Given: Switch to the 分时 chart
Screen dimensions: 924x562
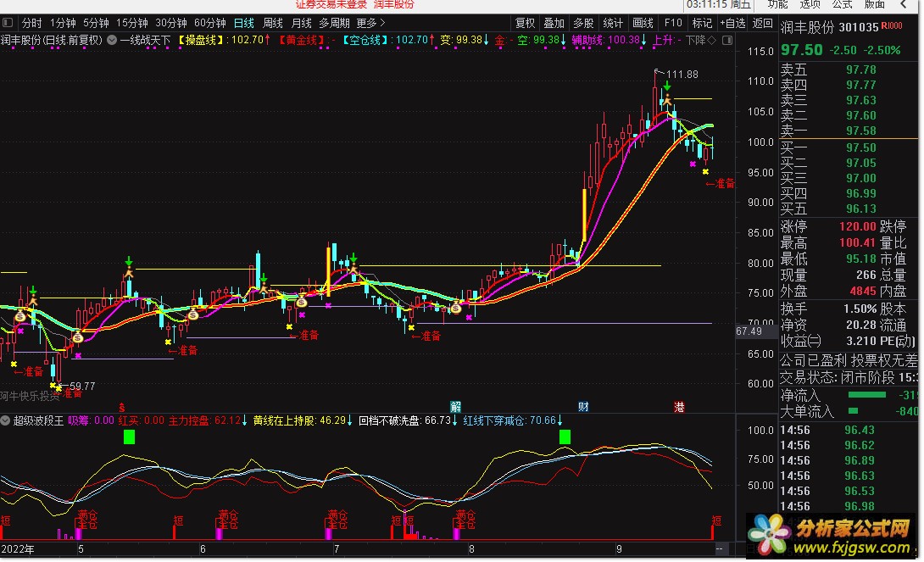Looking at the screenshot, I should (32, 23).
